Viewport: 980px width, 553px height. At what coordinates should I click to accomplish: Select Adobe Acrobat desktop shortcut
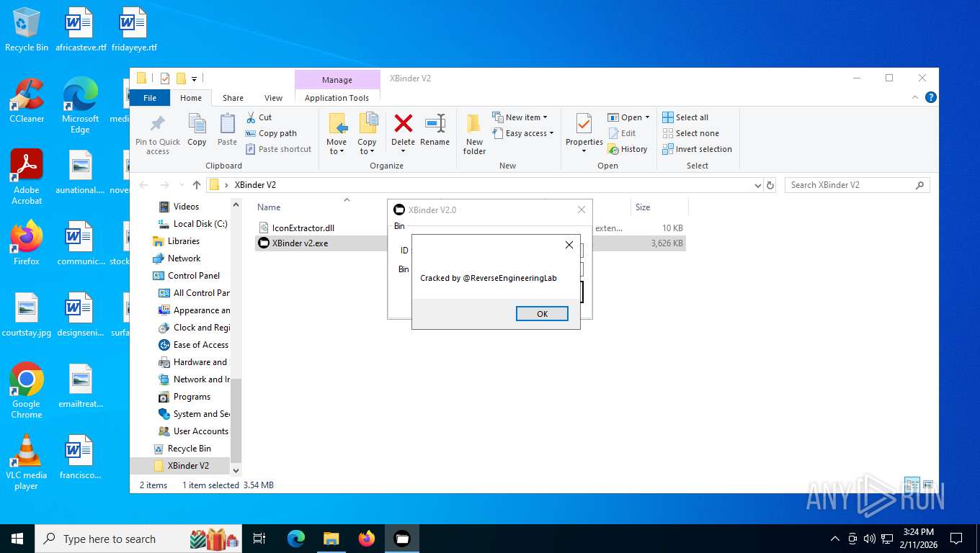27,177
